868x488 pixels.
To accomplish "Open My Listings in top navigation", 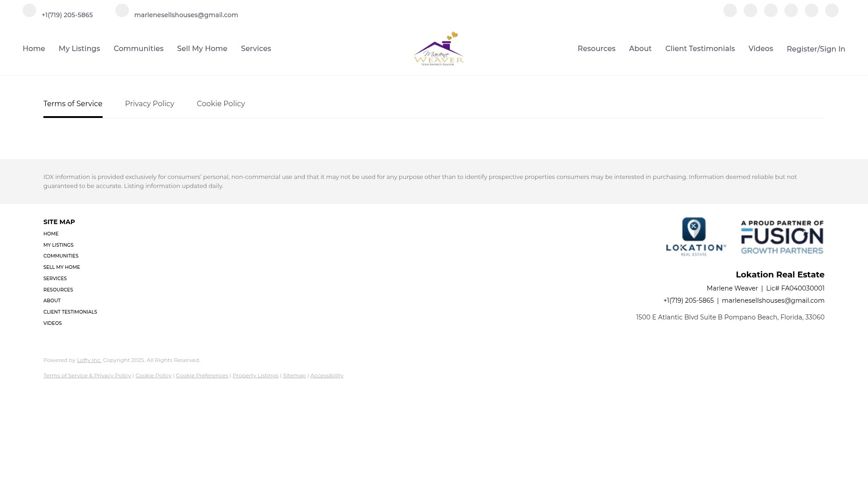I will coord(79,48).
